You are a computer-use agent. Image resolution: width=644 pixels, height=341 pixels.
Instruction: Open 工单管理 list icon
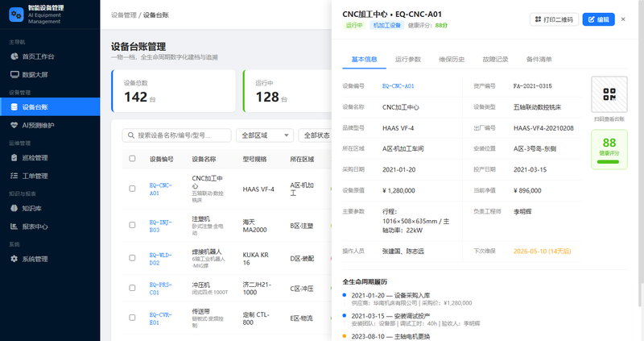click(14, 176)
